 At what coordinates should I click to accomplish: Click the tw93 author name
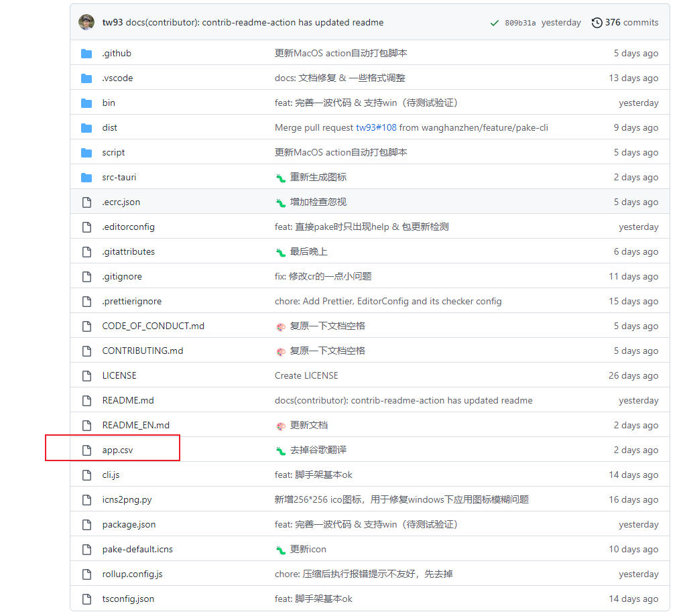[113, 22]
